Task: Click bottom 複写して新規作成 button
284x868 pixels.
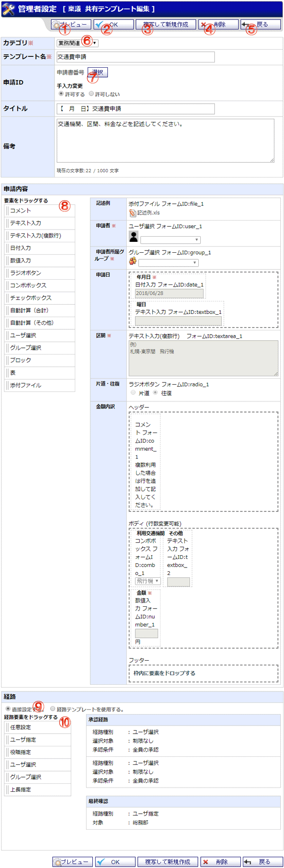Action: point(168,862)
